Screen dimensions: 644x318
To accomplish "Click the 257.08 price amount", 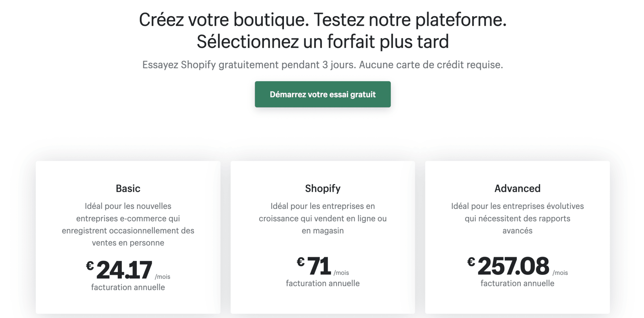I will (513, 266).
